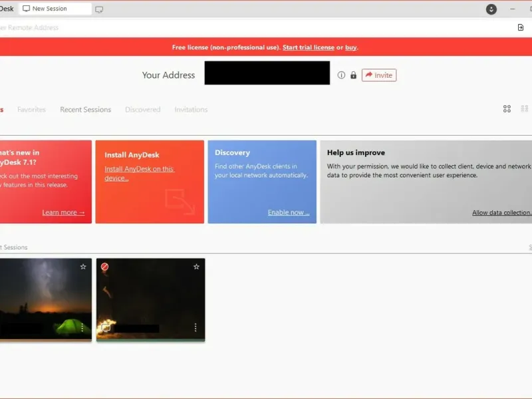Click the Your Address label
The width and height of the screenshot is (532, 399).
[x=168, y=75]
